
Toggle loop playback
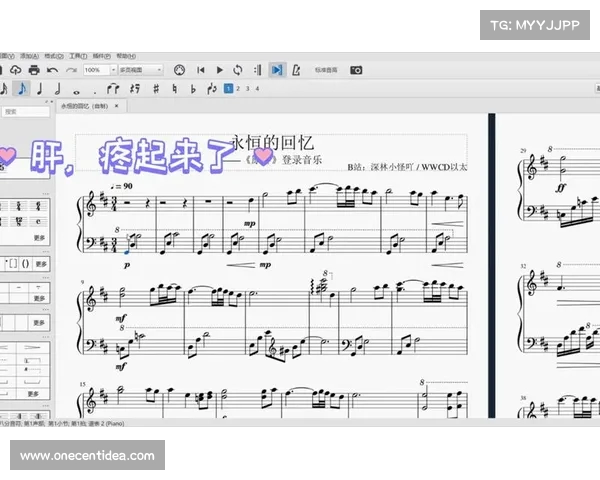[237, 70]
